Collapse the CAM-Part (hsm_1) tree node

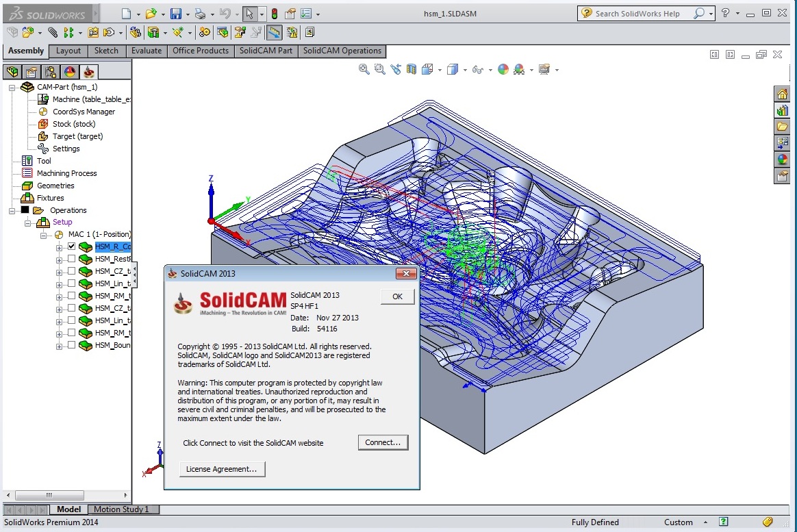[x=12, y=88]
